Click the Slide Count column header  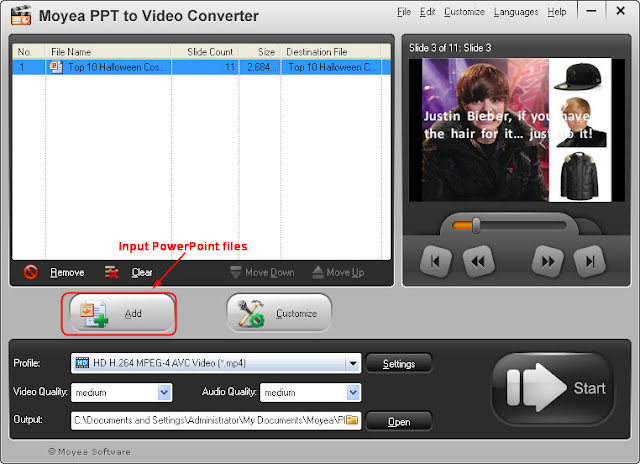coord(205,52)
